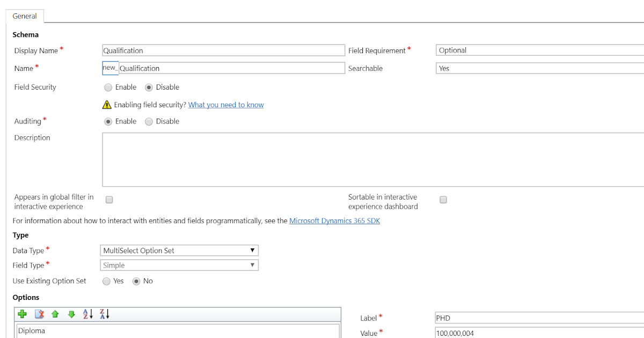Move the Diploma option up
Image resolution: width=644 pixels, height=338 pixels.
pyautogui.click(x=55, y=314)
